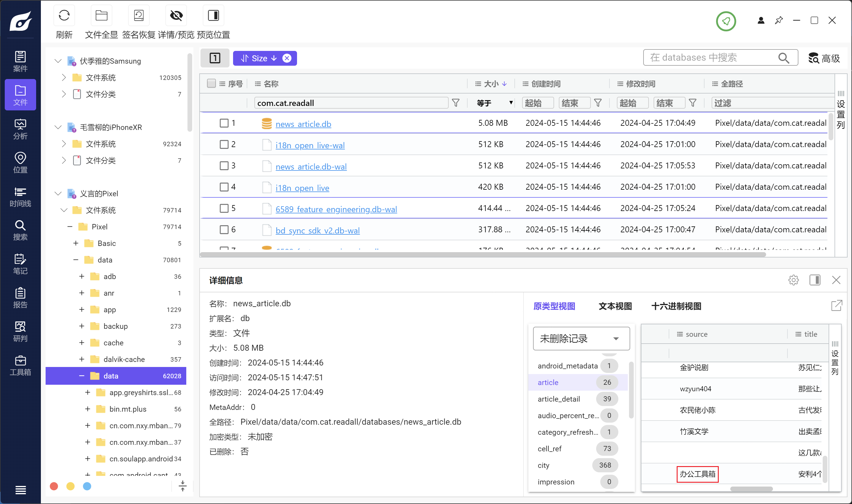
Task: Click the red color dot
Action: coord(54,486)
